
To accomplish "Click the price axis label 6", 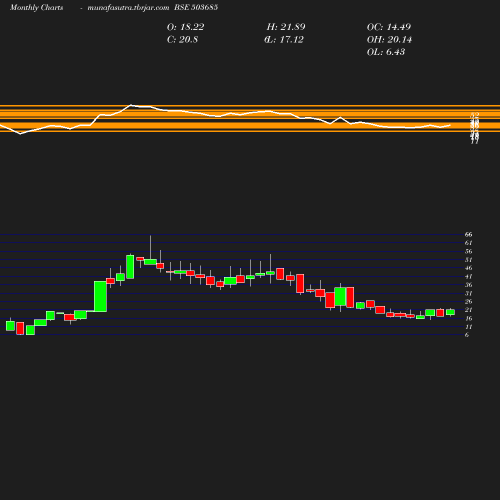I will [x=467, y=335].
